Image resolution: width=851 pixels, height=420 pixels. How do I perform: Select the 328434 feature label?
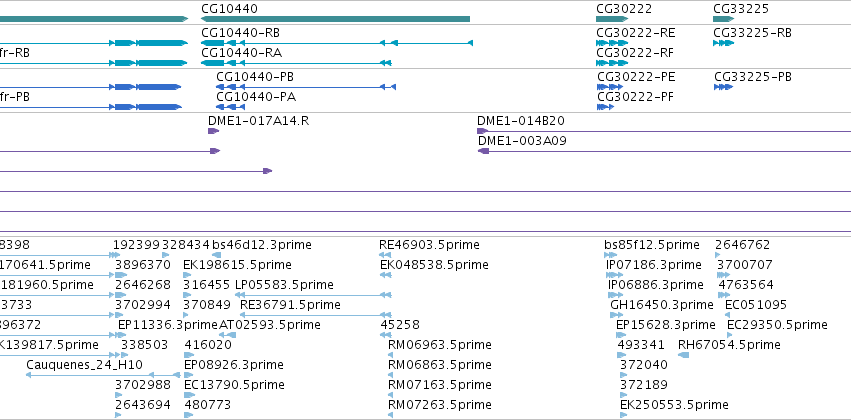click(186, 245)
